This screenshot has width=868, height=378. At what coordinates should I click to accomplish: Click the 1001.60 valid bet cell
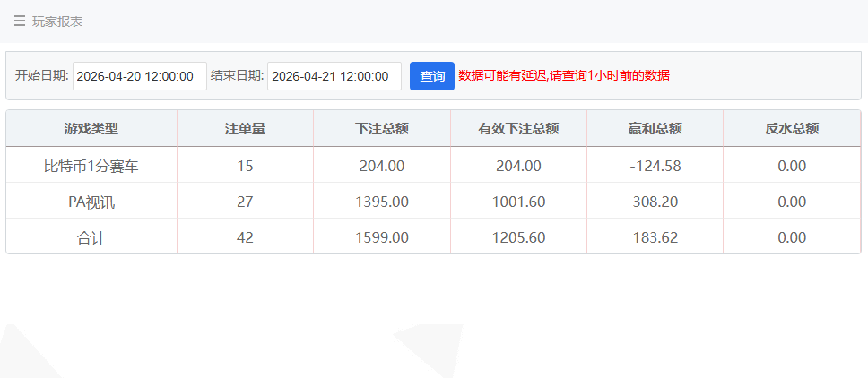tap(518, 202)
